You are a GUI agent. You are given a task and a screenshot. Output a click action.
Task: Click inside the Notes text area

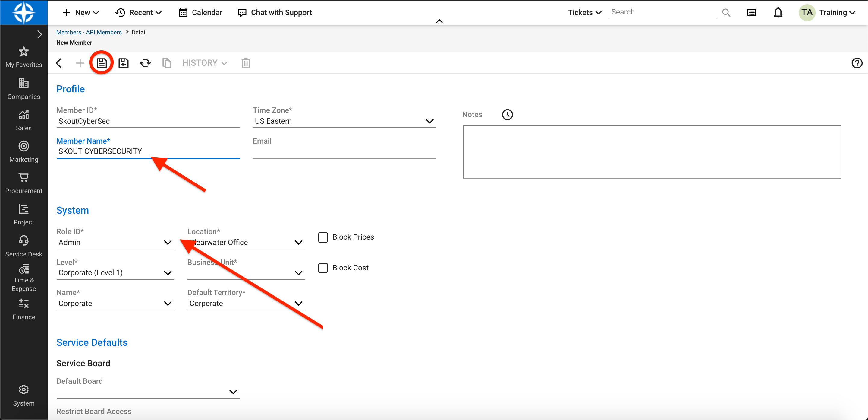point(652,152)
